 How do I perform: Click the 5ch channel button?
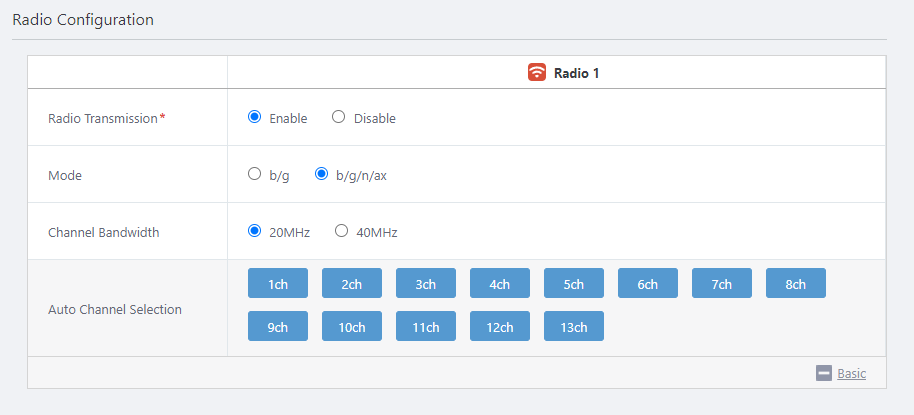[574, 284]
